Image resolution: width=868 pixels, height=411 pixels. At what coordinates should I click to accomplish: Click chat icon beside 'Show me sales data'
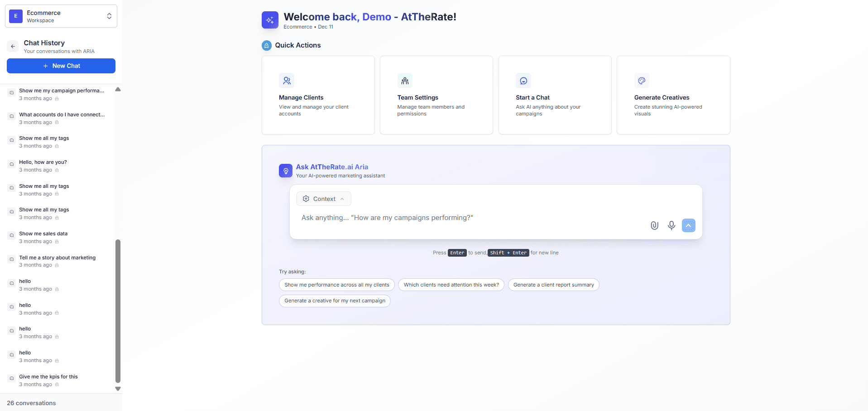pyautogui.click(x=12, y=235)
